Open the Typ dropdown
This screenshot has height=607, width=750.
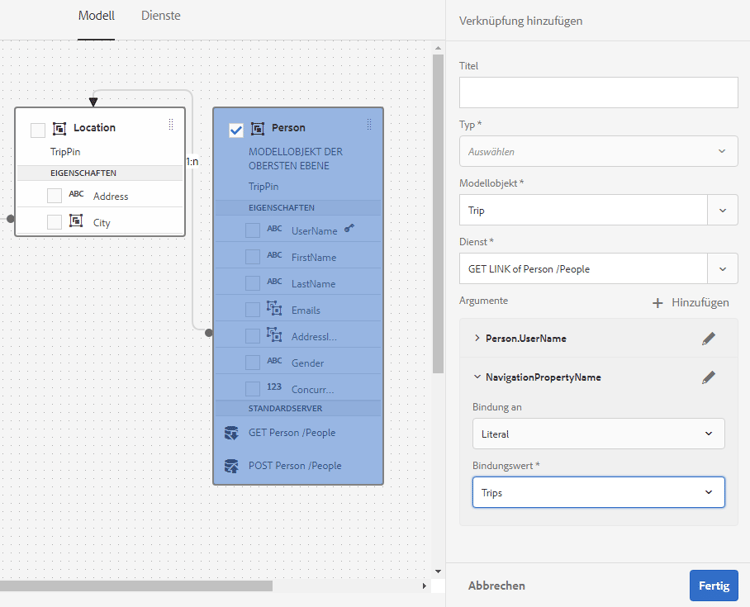point(598,151)
